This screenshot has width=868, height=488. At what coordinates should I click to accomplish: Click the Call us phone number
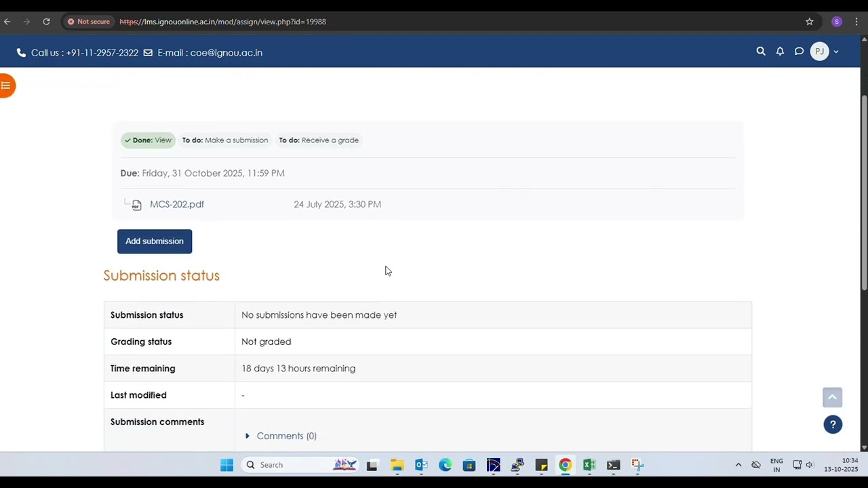[x=102, y=53]
